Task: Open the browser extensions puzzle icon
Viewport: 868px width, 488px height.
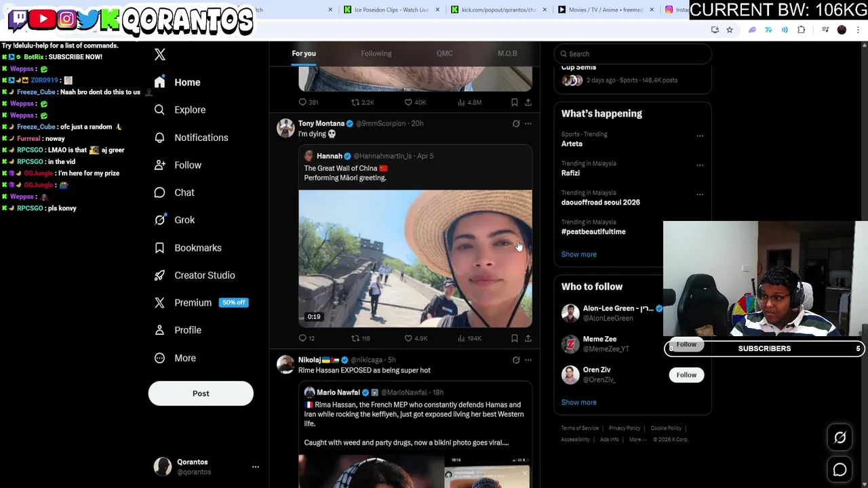Action: click(802, 30)
